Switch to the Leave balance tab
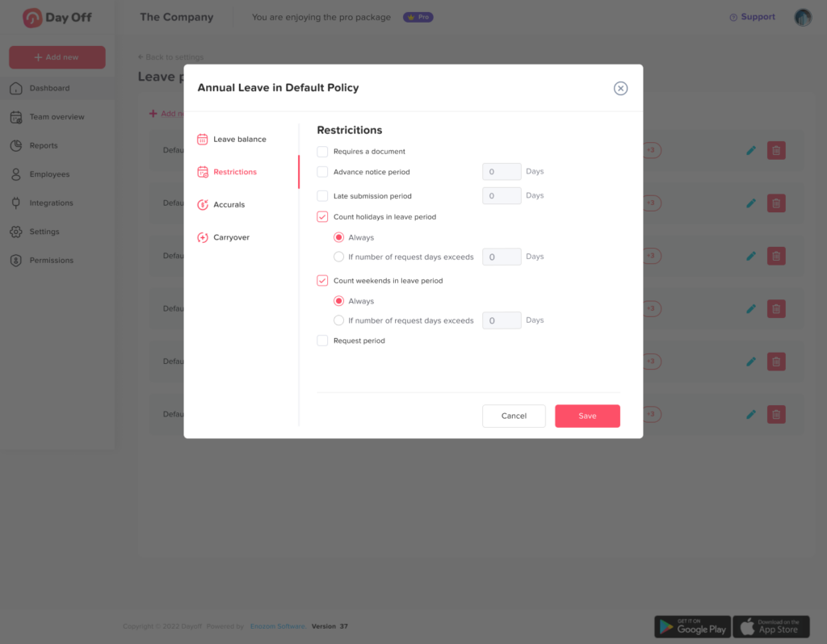The width and height of the screenshot is (827, 644). (240, 140)
